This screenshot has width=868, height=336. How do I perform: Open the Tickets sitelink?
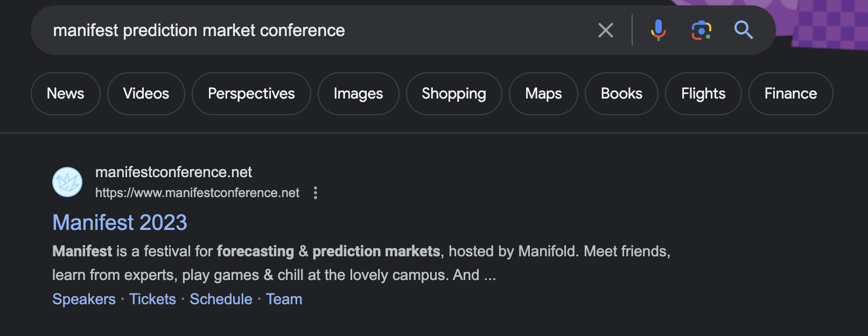point(152,299)
